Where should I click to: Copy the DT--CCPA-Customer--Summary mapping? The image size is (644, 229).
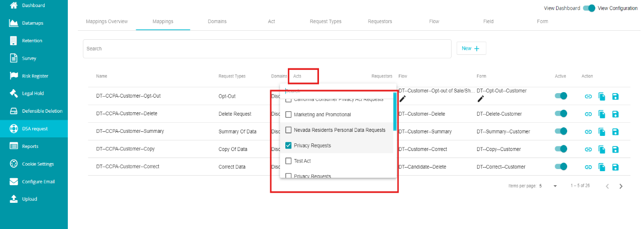(x=602, y=132)
